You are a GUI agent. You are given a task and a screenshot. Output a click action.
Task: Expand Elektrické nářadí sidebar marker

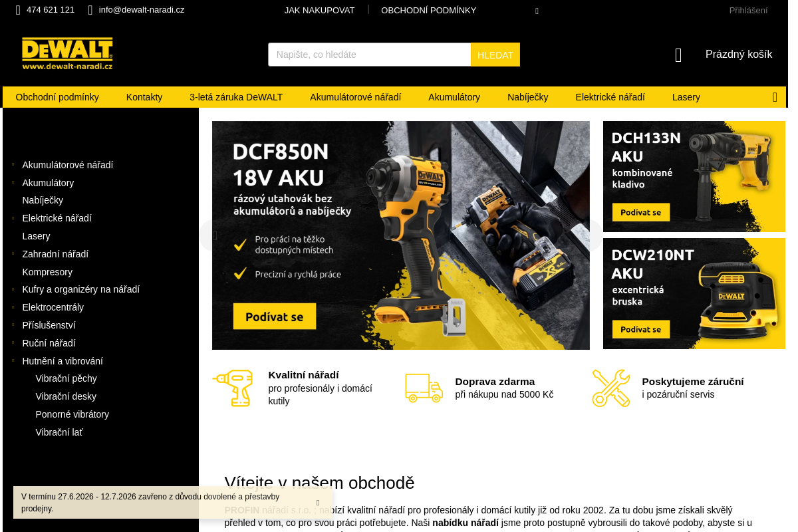[x=13, y=218]
